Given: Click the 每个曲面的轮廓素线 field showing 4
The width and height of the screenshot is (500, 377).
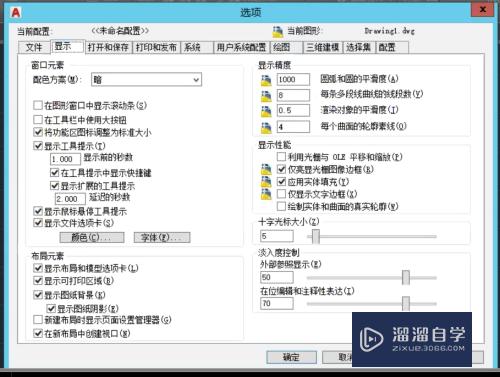Looking at the screenshot, I should (x=293, y=127).
